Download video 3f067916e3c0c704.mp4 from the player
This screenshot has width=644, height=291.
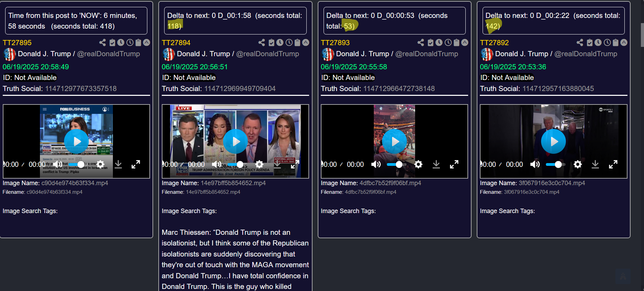click(x=595, y=164)
